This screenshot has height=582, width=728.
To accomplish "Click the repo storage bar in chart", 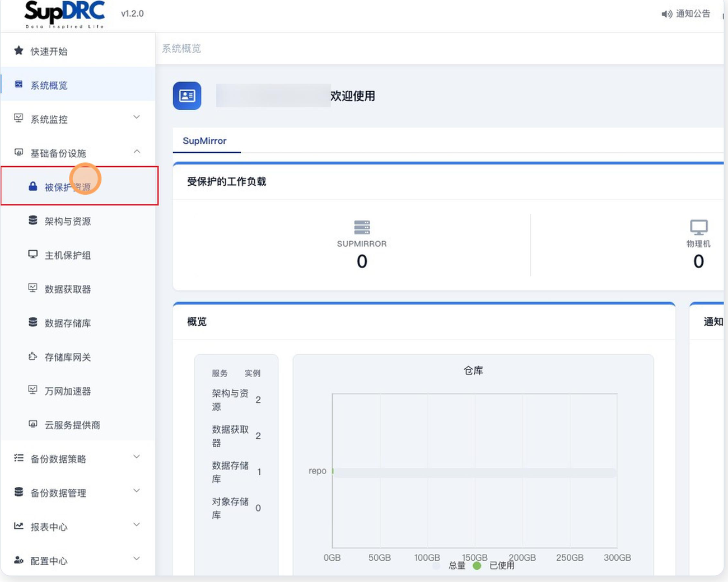I will (474, 472).
